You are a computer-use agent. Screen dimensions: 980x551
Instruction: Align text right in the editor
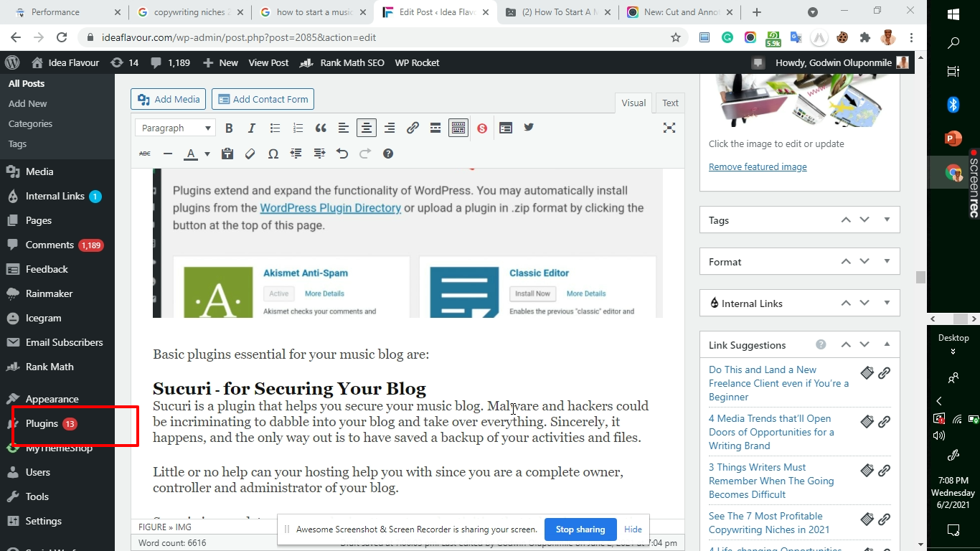point(390,128)
